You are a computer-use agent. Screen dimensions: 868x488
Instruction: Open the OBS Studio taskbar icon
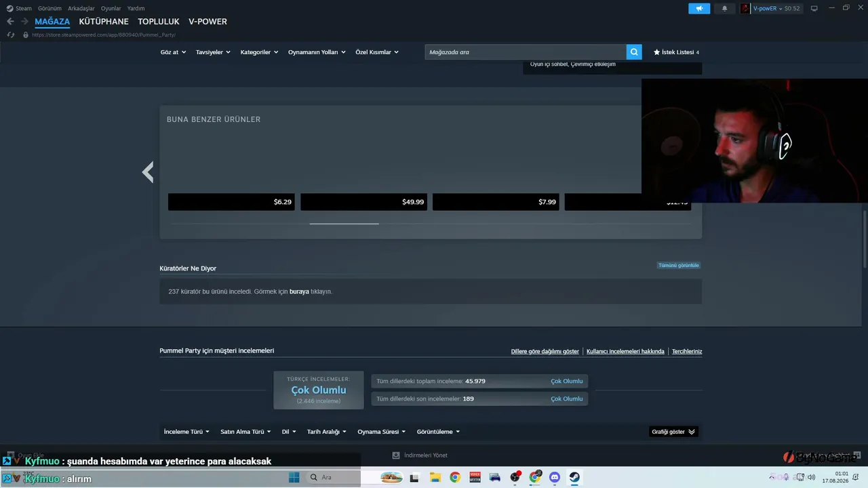point(515,477)
